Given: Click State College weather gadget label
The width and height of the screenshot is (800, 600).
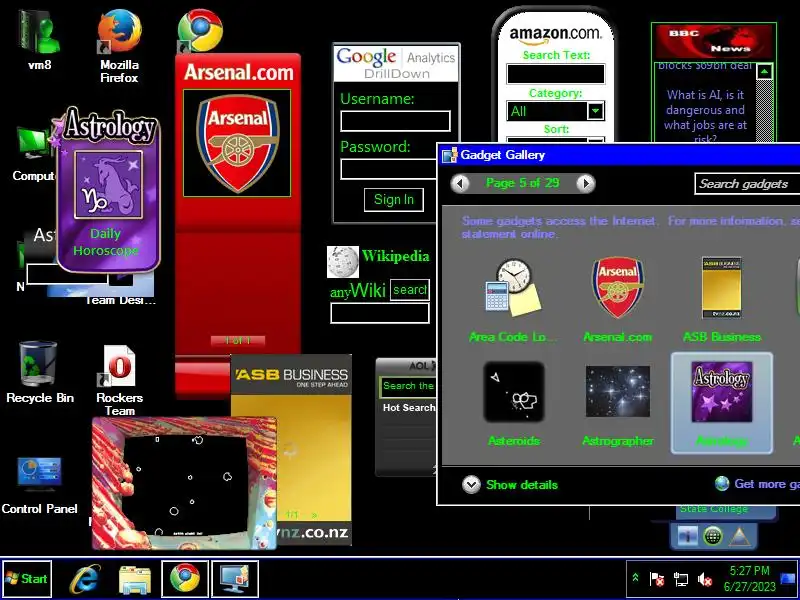Looking at the screenshot, I should [x=713, y=509].
